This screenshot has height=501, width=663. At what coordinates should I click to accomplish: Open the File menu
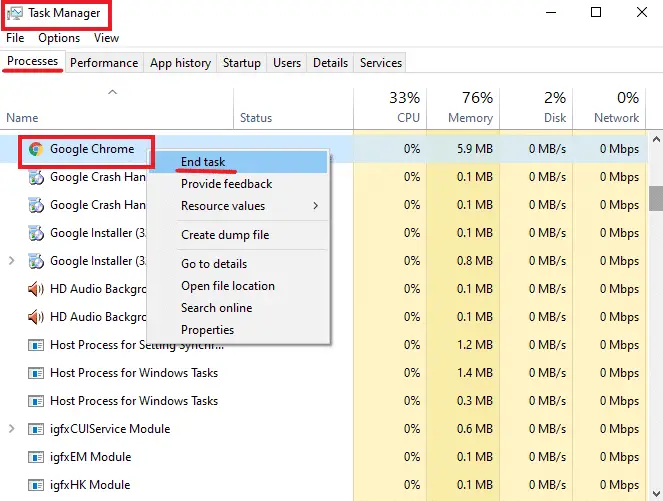point(15,38)
